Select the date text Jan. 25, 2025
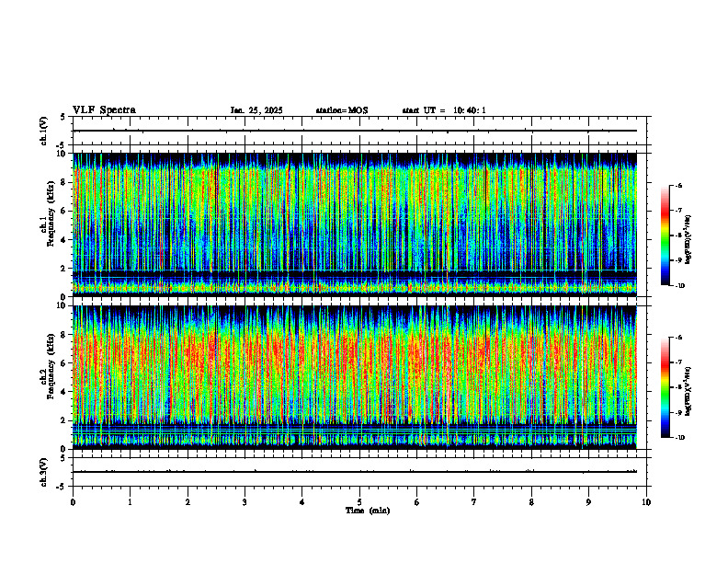The image size is (728, 563). click(256, 110)
